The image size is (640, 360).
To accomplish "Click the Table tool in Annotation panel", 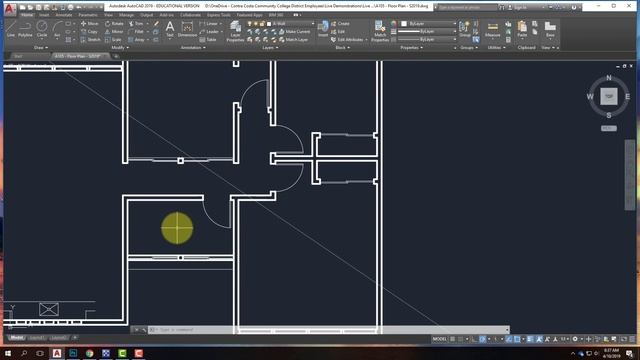I will click(208, 40).
